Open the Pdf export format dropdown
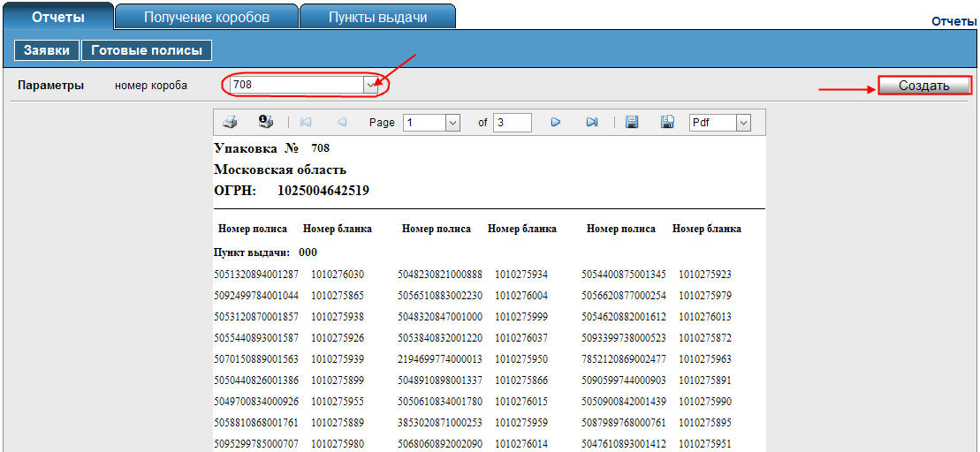 743,123
